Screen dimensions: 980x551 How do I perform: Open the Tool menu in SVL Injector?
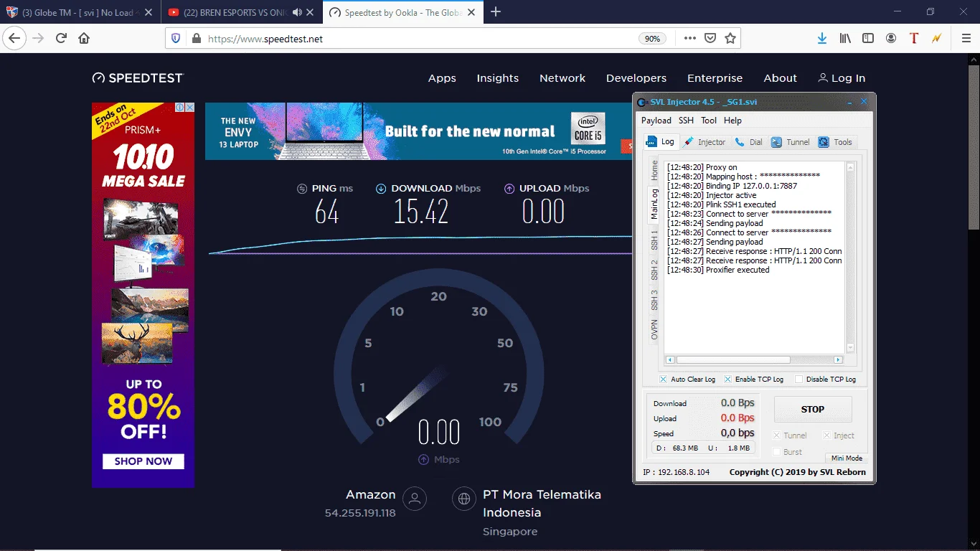coord(709,121)
